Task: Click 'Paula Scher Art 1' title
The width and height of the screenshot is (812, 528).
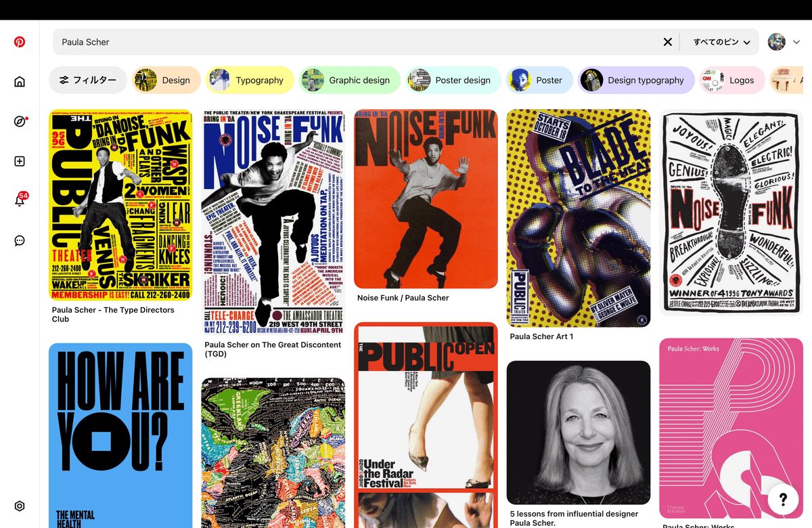Action: tap(541, 336)
